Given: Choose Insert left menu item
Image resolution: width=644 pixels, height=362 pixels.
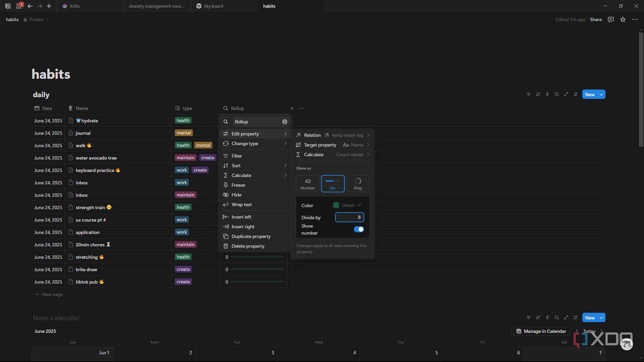Looking at the screenshot, I should click(x=255, y=217).
